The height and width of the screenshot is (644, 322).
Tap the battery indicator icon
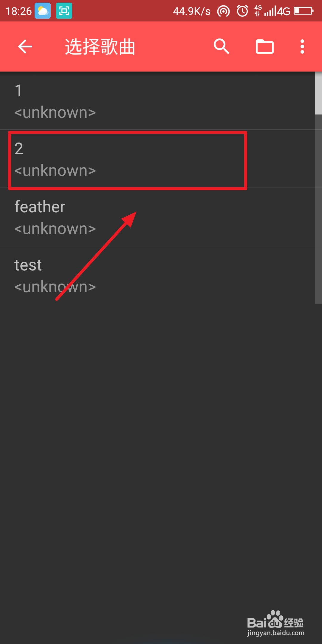[304, 11]
